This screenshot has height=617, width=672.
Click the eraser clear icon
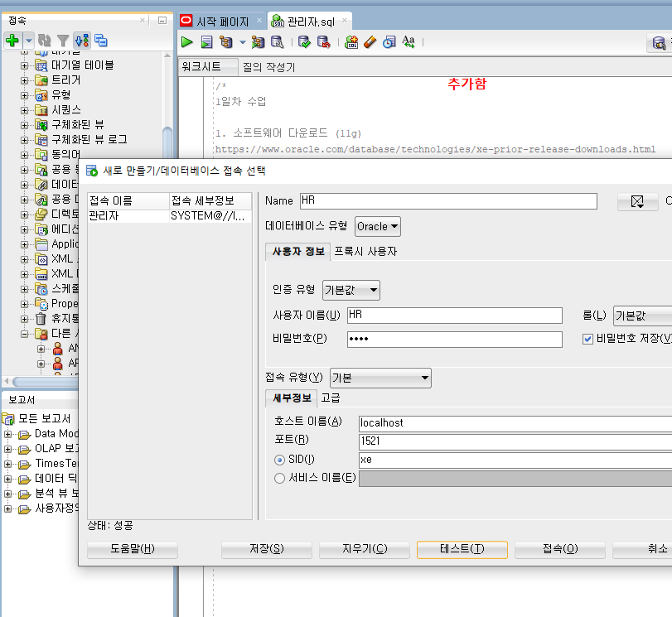pyautogui.click(x=370, y=42)
